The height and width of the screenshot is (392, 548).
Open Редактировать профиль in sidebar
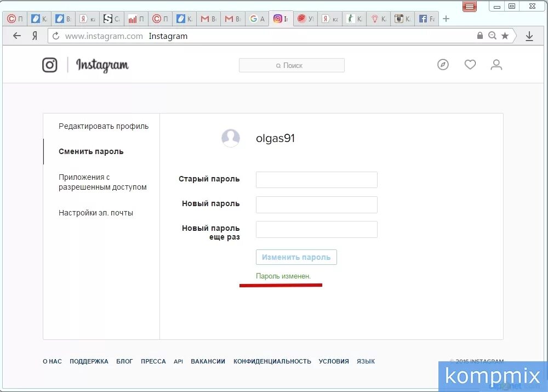click(x=104, y=126)
